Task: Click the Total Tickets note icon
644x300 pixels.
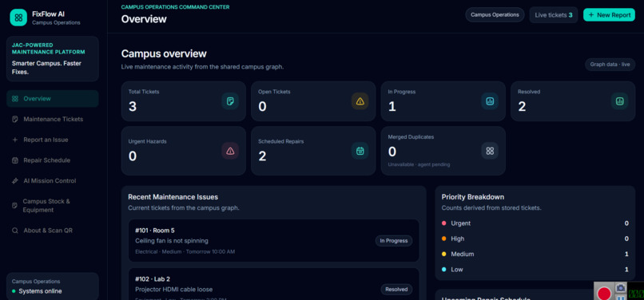Action: tap(230, 101)
